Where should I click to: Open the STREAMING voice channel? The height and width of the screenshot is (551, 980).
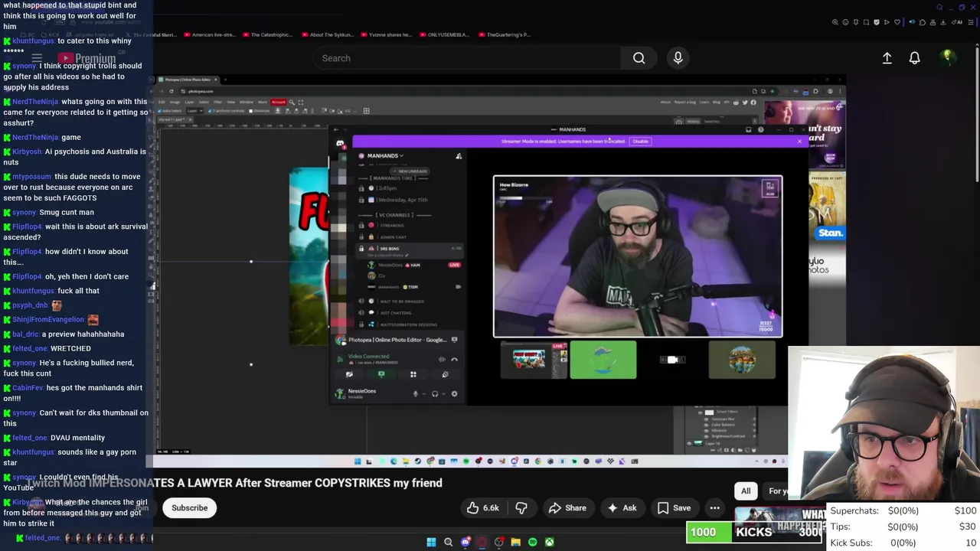(x=392, y=225)
